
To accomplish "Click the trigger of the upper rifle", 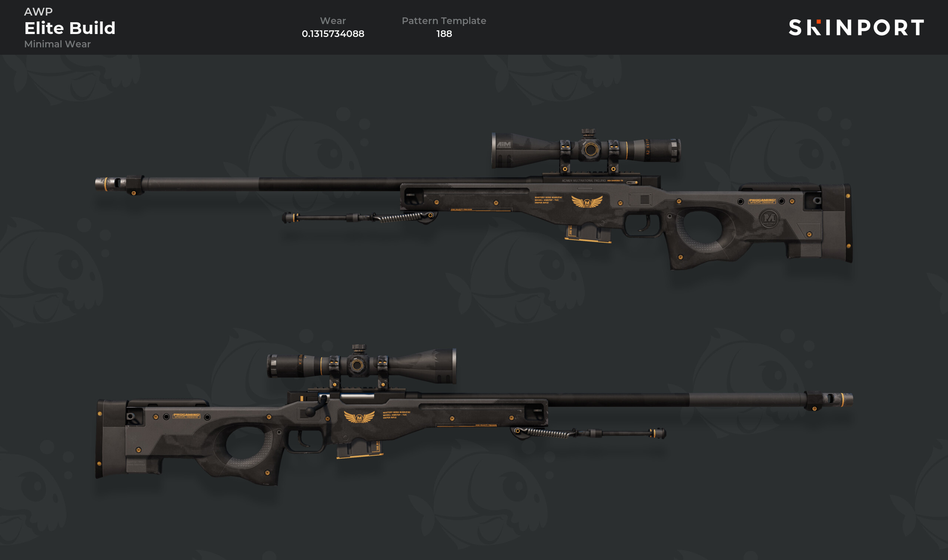I will tap(647, 223).
